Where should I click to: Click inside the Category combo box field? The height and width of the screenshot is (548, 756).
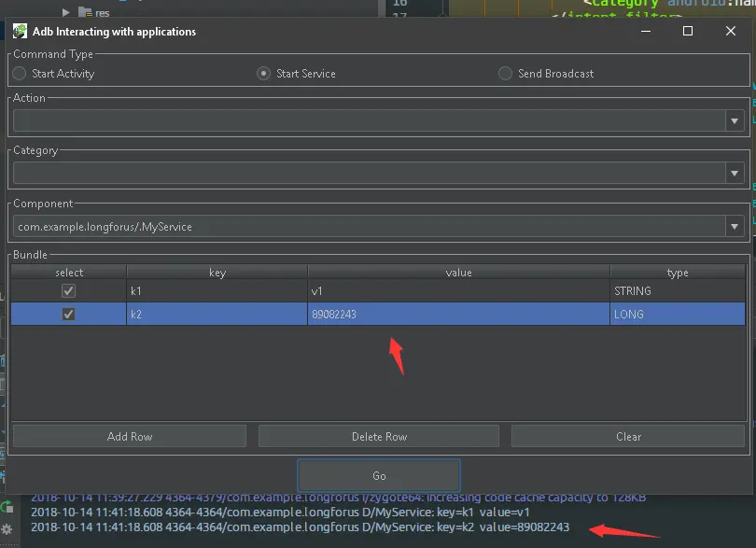point(370,173)
